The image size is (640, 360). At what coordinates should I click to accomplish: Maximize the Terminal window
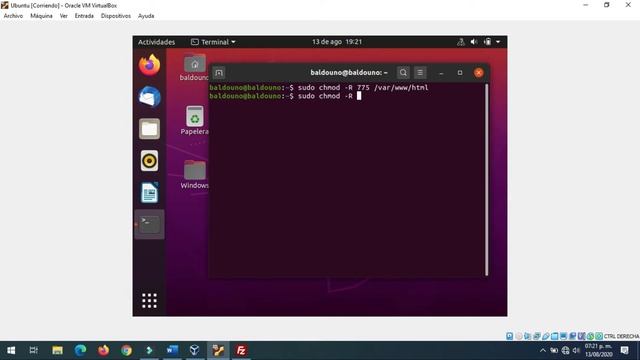[x=460, y=73]
